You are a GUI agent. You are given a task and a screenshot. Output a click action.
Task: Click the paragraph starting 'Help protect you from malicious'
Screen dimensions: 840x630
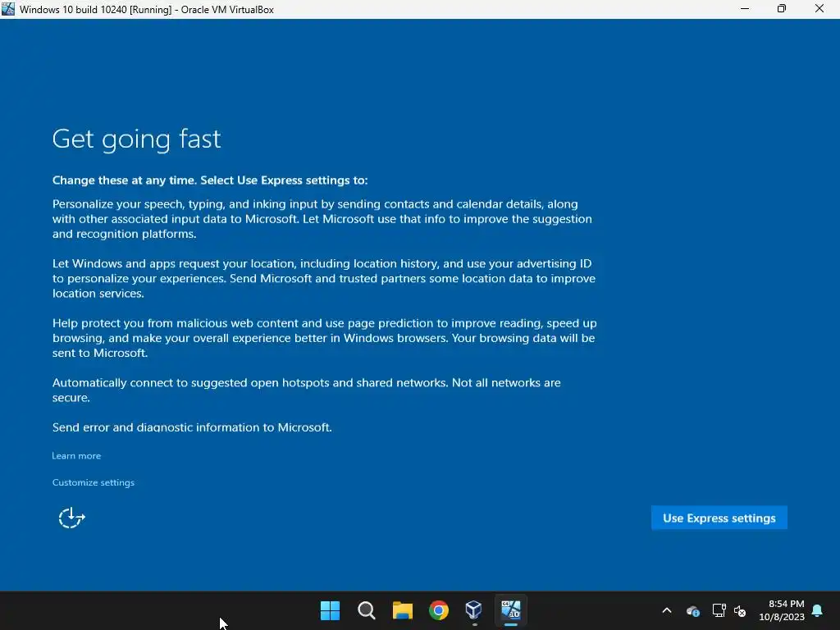click(x=324, y=338)
